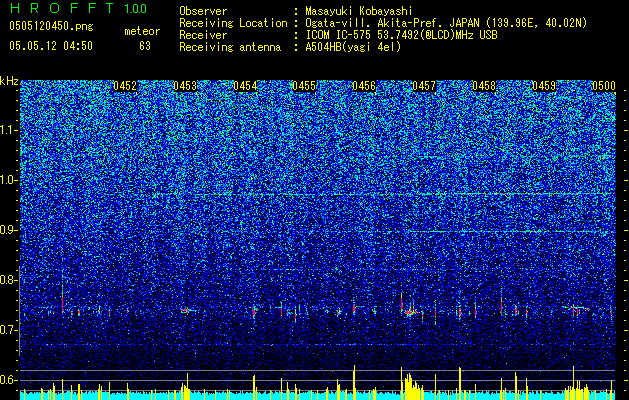Click the Receiving Location label
Image resolution: width=629 pixels, height=400 pixels.
[x=233, y=23]
